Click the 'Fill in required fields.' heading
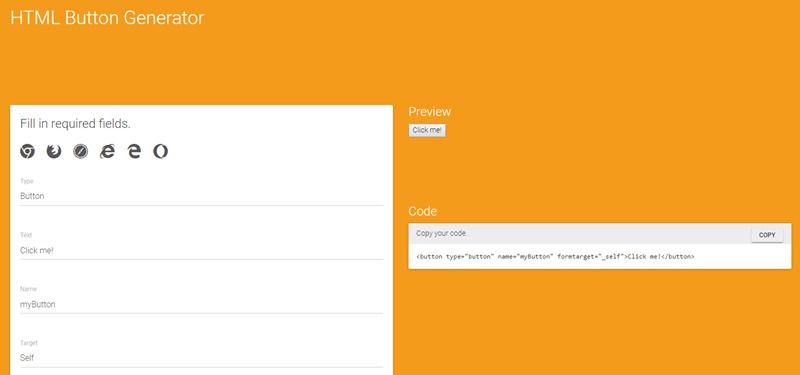The width and height of the screenshot is (800, 375). [76, 124]
